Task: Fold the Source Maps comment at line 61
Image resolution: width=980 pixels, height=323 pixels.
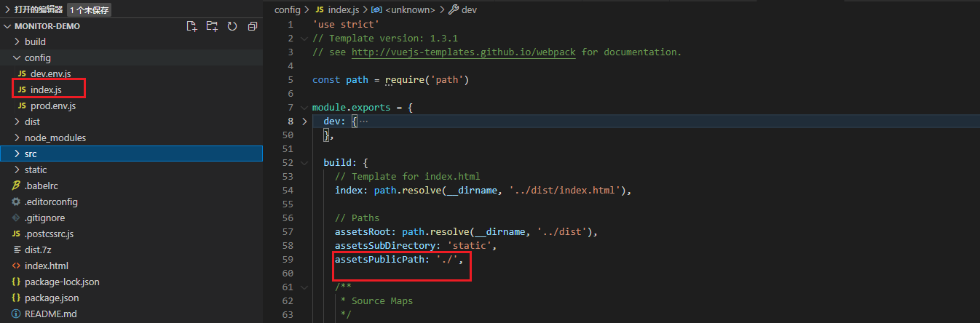Action: 304,287
